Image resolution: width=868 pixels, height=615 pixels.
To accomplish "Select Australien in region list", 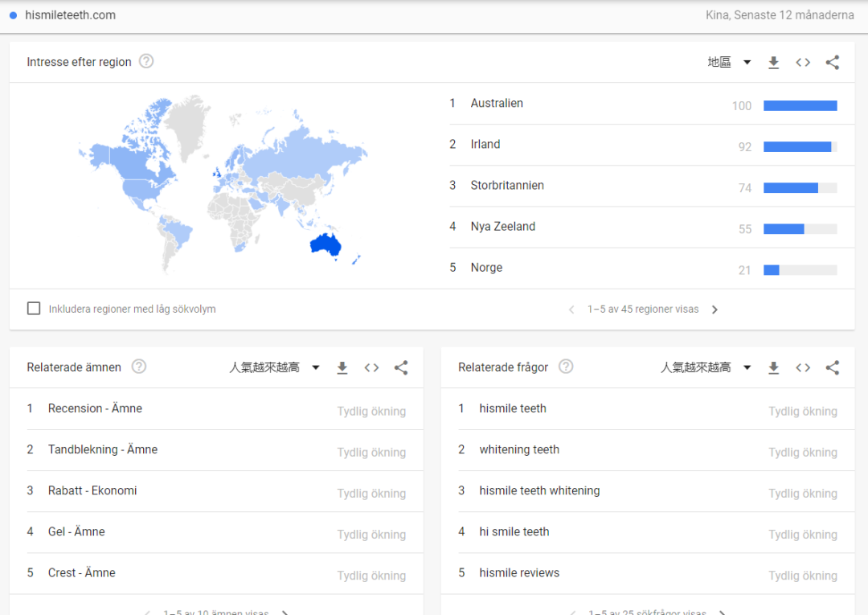I will click(652, 104).
